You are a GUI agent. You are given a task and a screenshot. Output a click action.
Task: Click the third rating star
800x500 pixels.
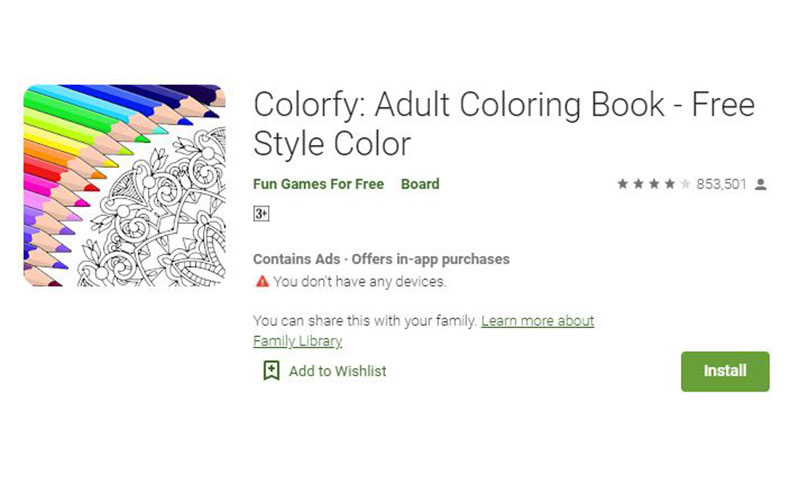654,184
